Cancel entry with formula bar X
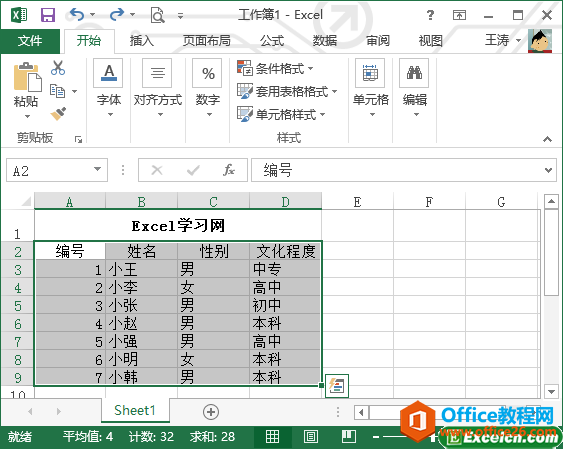The image size is (563, 449). point(157,170)
